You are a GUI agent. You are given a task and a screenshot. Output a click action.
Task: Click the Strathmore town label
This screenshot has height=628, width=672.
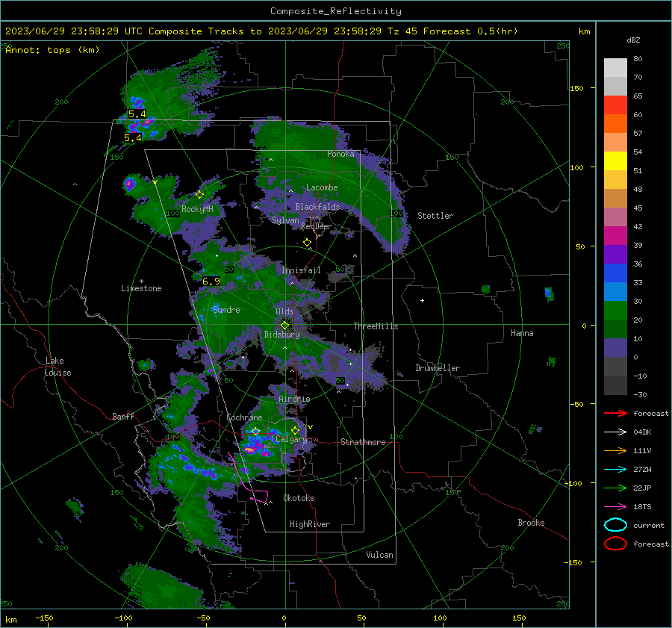363,442
